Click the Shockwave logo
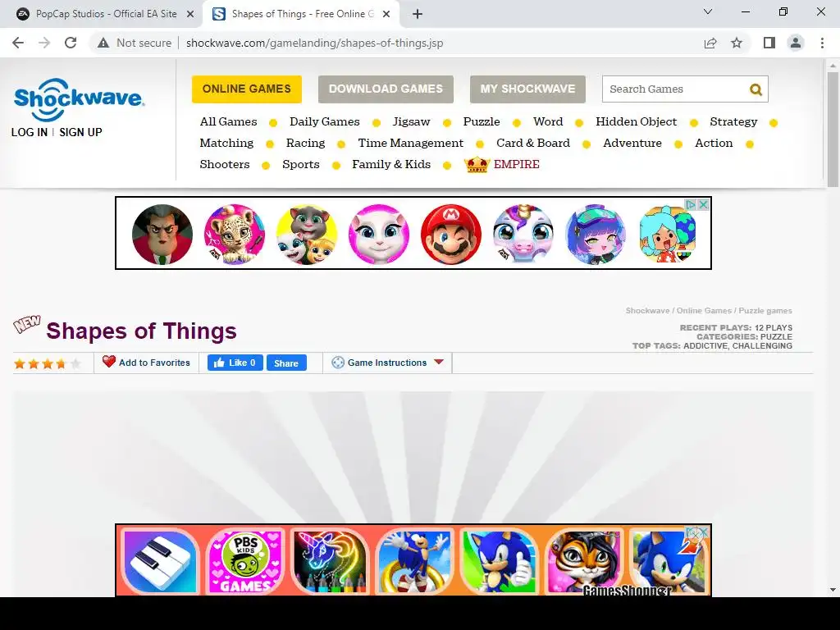 (79, 99)
